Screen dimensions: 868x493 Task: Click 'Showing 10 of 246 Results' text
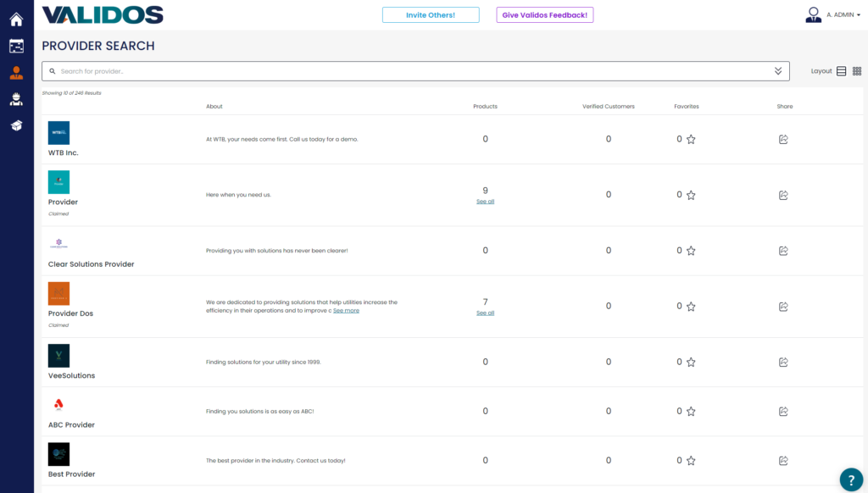pos(72,93)
